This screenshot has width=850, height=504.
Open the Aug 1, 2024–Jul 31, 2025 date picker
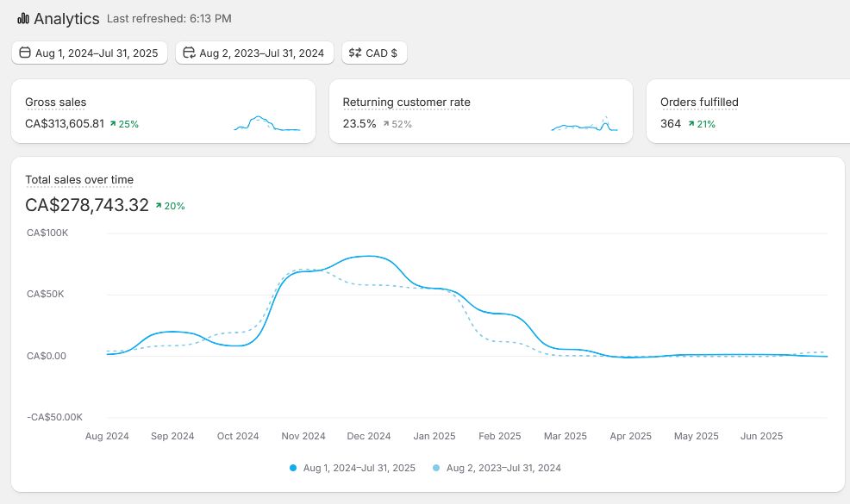point(90,53)
